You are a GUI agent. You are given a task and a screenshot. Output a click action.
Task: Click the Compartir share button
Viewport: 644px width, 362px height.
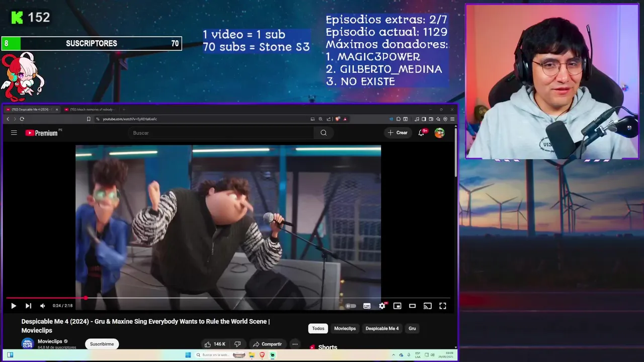tap(267, 344)
